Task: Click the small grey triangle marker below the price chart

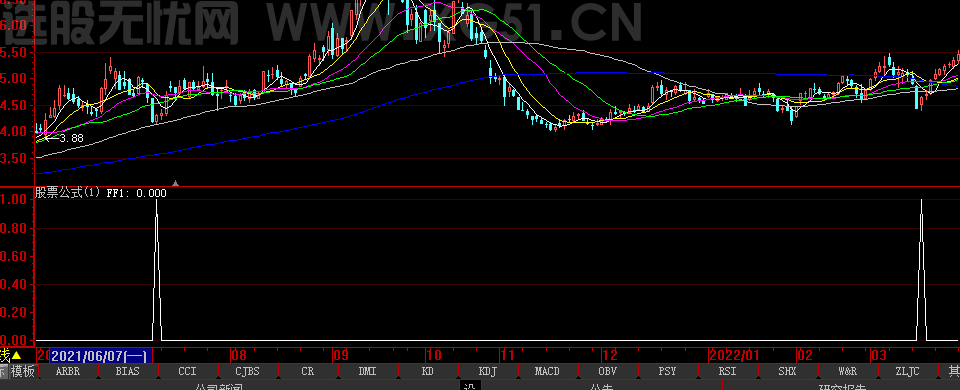Action: pos(176,182)
